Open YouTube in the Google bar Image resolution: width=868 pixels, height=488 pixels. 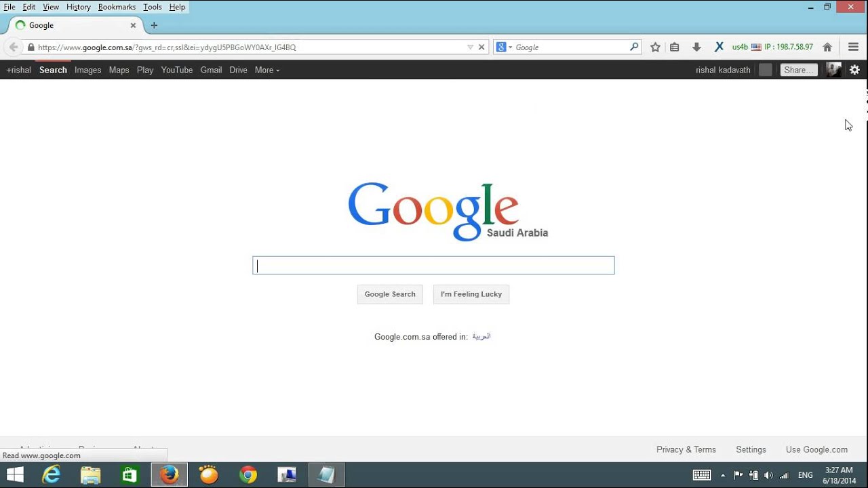pos(177,70)
